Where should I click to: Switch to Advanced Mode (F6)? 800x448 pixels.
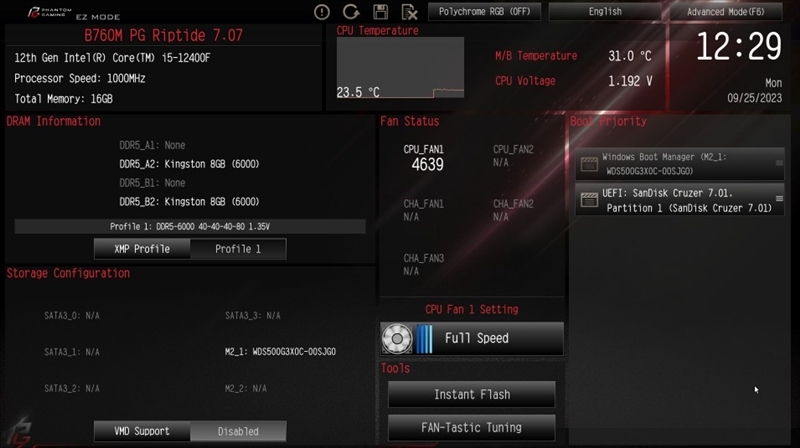[726, 12]
